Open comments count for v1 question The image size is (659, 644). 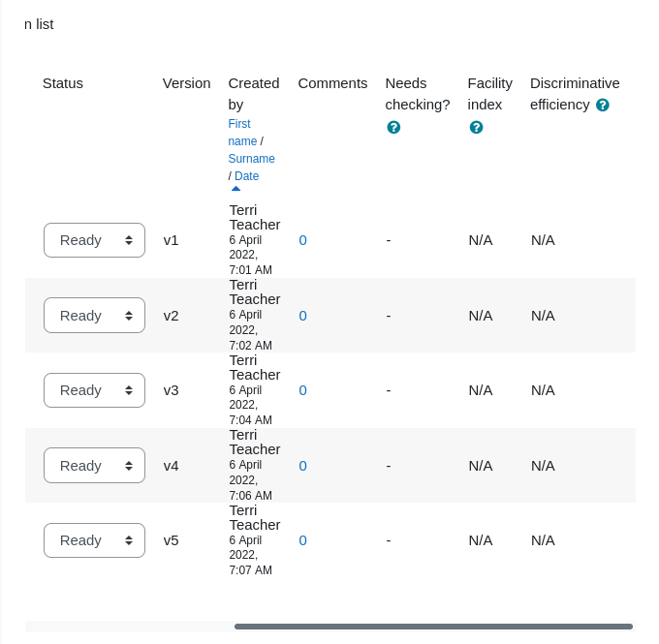click(x=302, y=240)
